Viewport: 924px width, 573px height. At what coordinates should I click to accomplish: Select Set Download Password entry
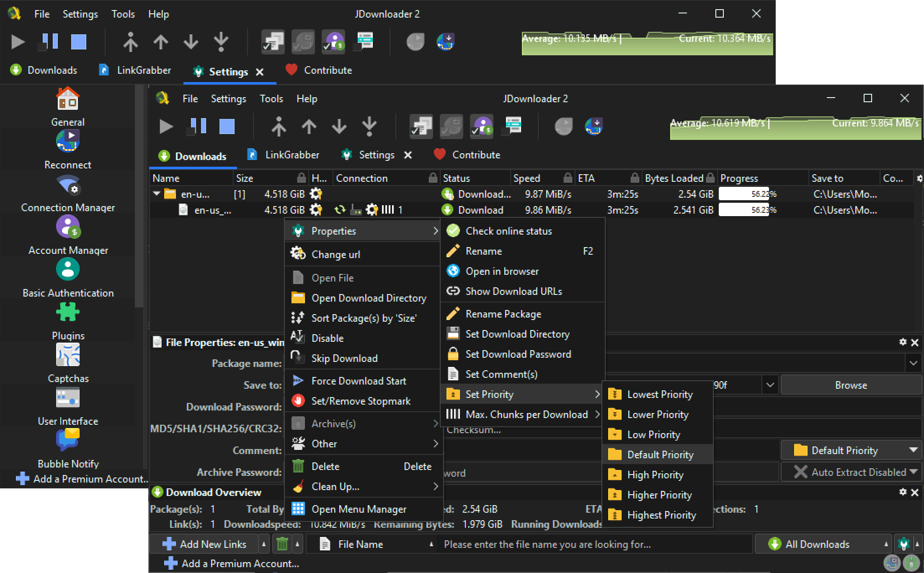tap(523, 354)
